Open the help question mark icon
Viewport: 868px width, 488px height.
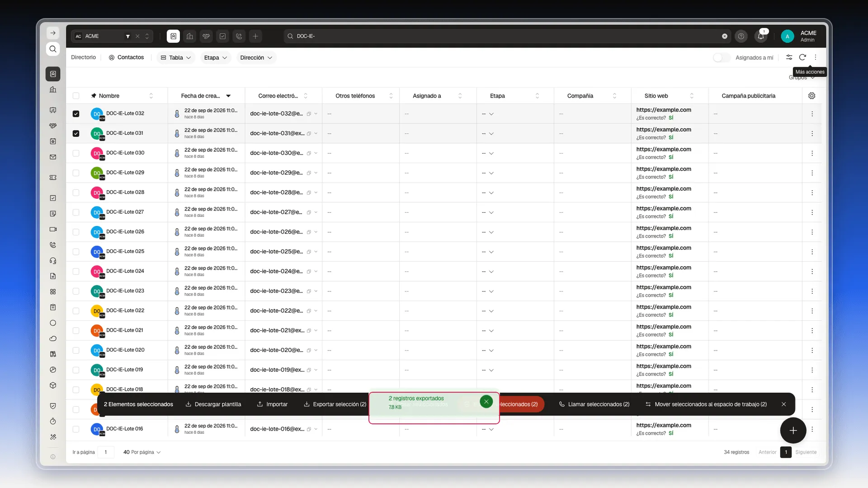[741, 36]
